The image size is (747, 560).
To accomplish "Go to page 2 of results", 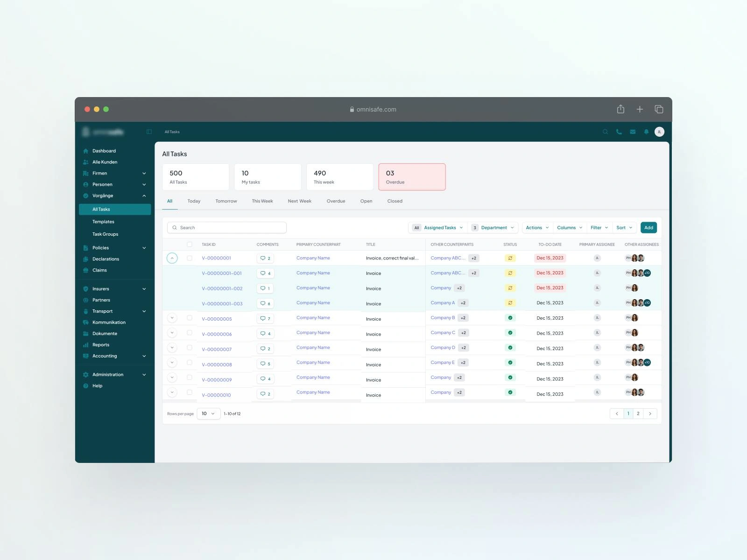I will [638, 413].
